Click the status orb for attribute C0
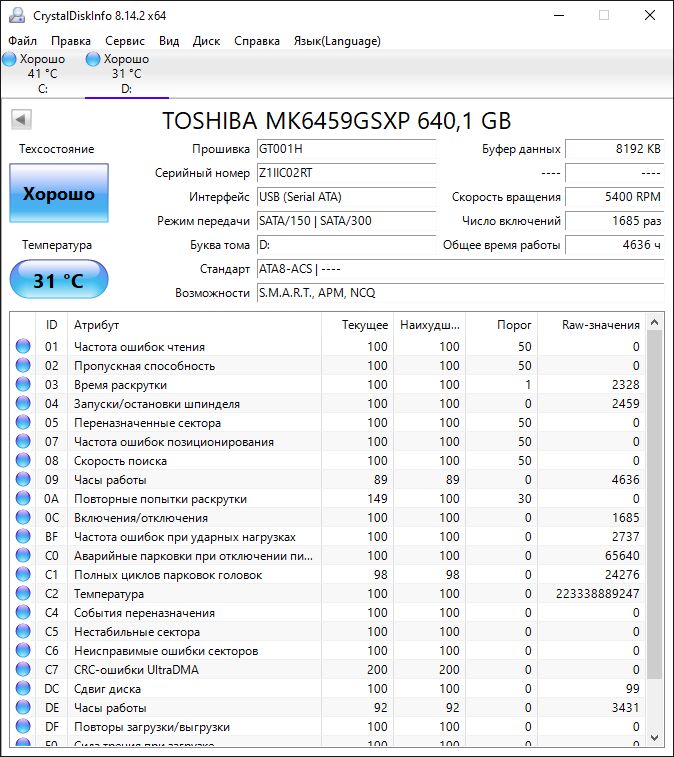This screenshot has width=674, height=757. (23, 555)
